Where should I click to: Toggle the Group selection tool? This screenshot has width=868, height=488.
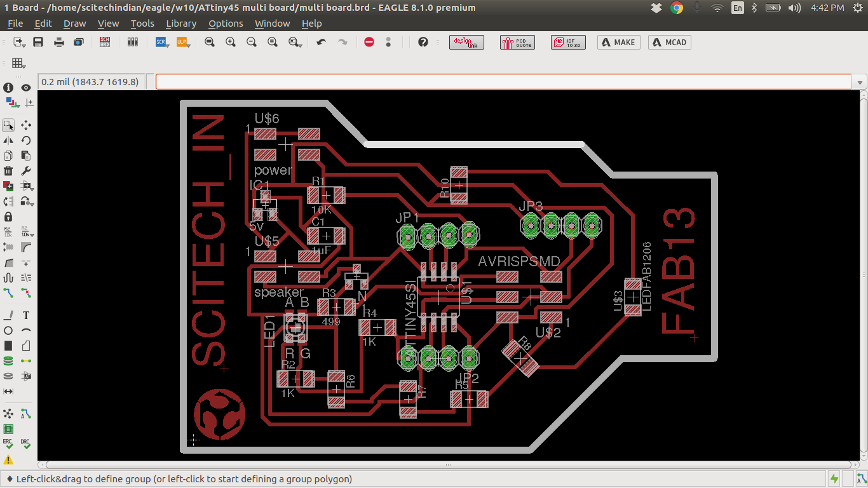click(x=8, y=125)
